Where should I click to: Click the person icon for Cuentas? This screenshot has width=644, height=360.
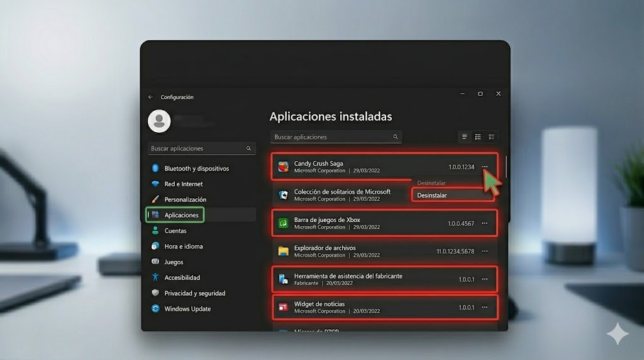click(x=155, y=230)
